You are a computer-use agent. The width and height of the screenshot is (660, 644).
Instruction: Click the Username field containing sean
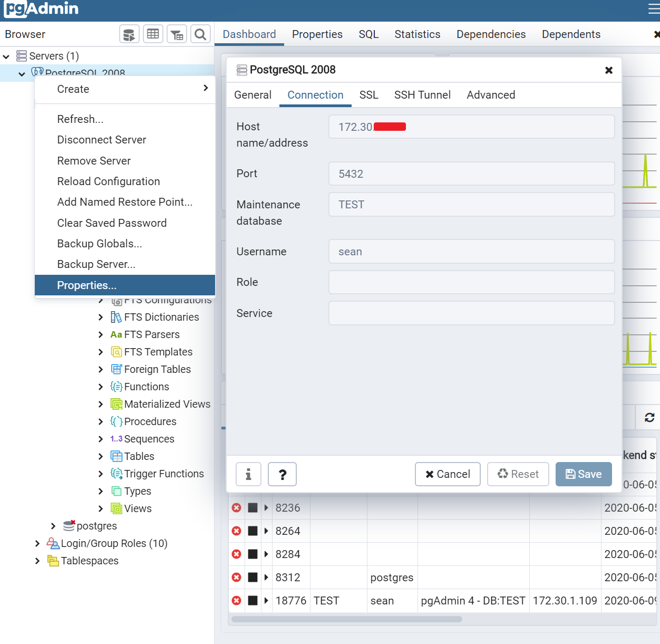click(472, 252)
